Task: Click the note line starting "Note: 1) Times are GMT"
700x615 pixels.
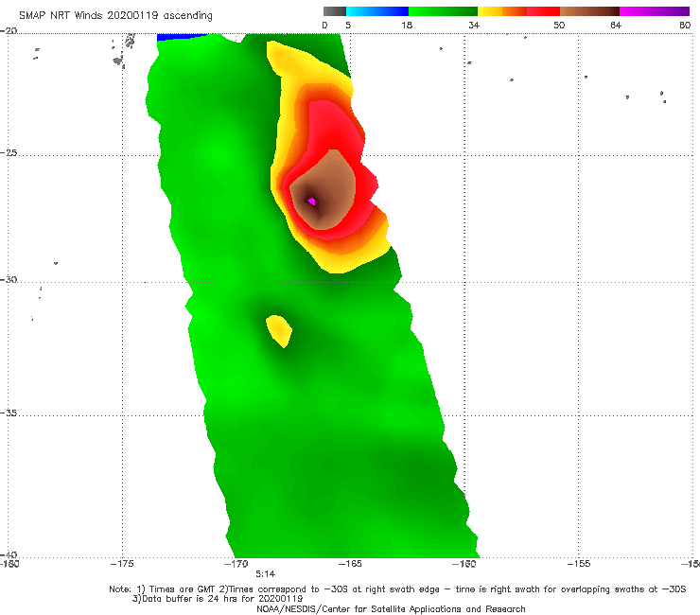Action: 397,589
